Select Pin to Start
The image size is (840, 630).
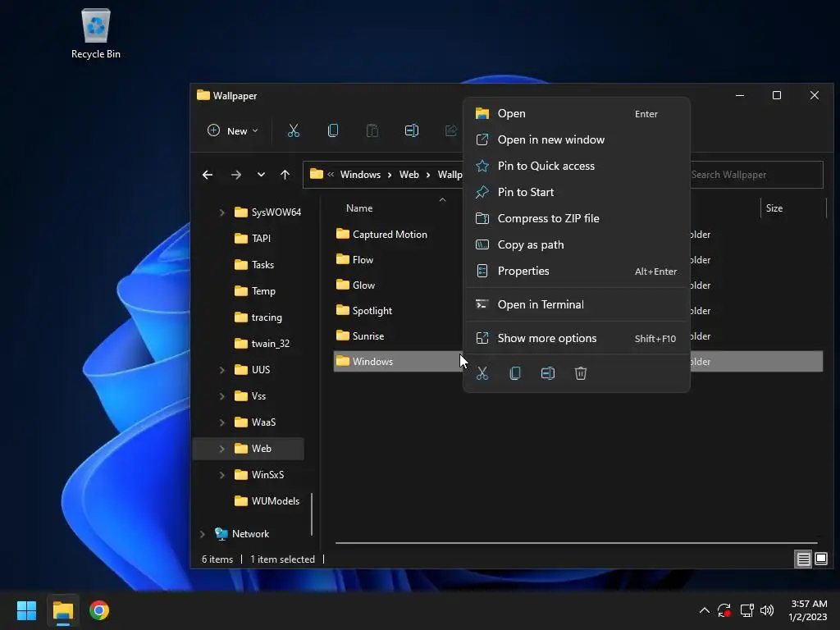pos(577,192)
